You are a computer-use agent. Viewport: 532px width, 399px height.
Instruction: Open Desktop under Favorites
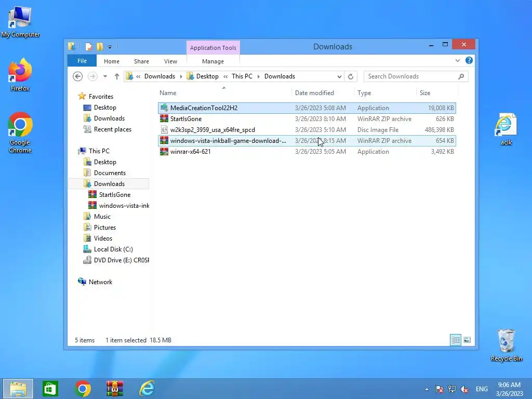[105, 107]
